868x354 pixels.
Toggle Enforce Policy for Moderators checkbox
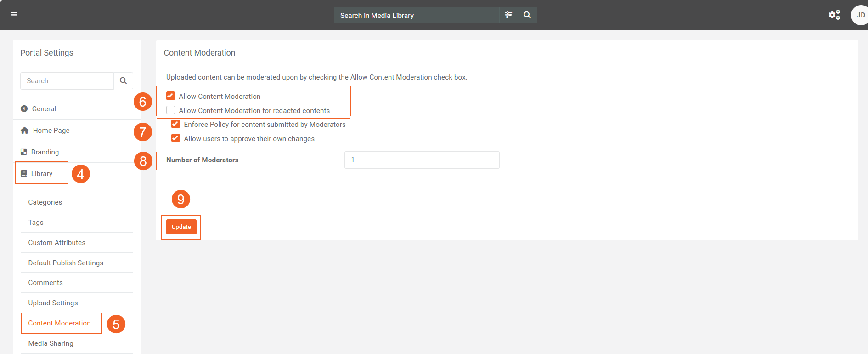(x=175, y=124)
